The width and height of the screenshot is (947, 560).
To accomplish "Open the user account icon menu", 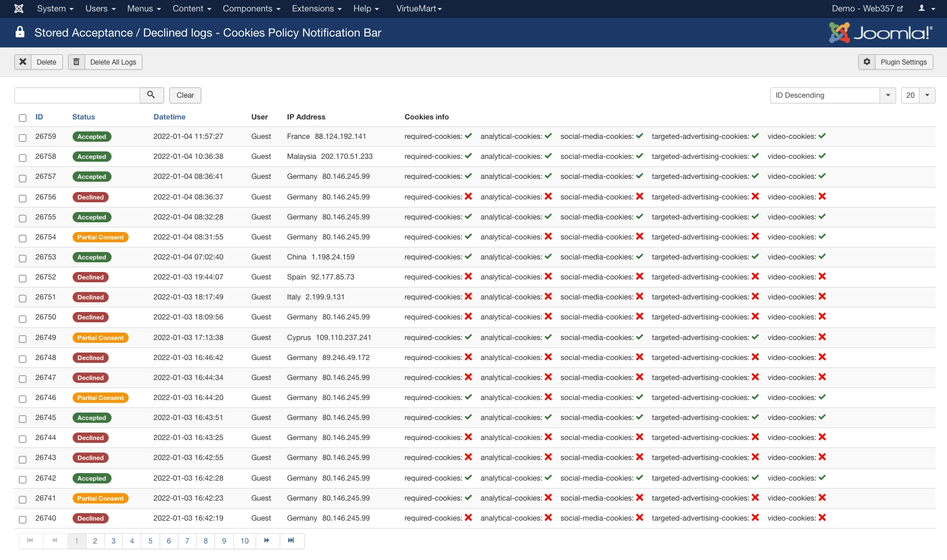I will tap(926, 9).
